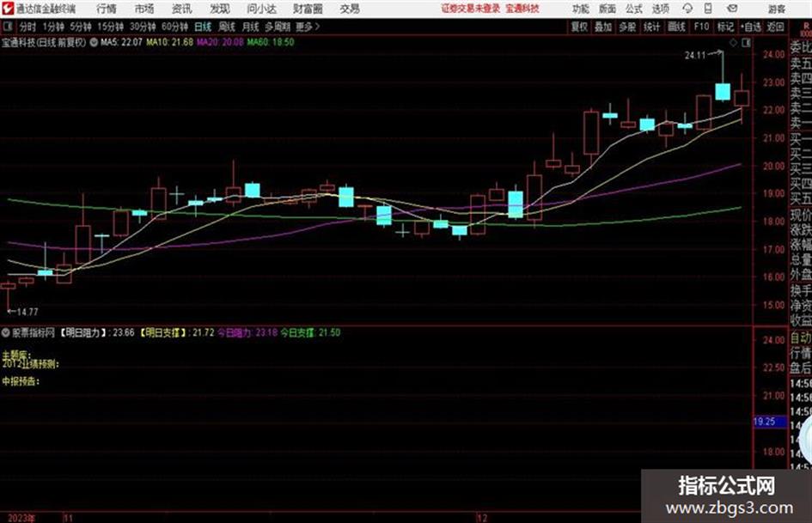Click 【明日支撑】 21.72 indicator text
The height and width of the screenshot is (523, 812).
(177, 332)
